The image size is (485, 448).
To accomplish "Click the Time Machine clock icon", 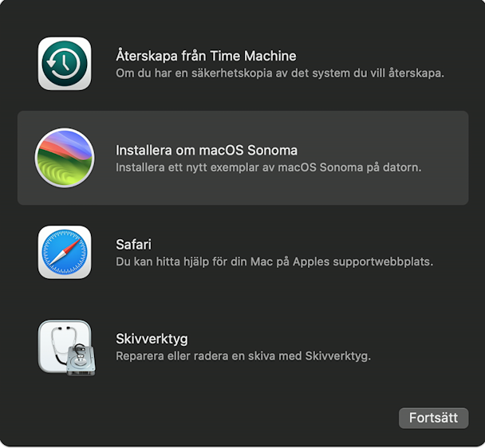I will click(x=65, y=64).
